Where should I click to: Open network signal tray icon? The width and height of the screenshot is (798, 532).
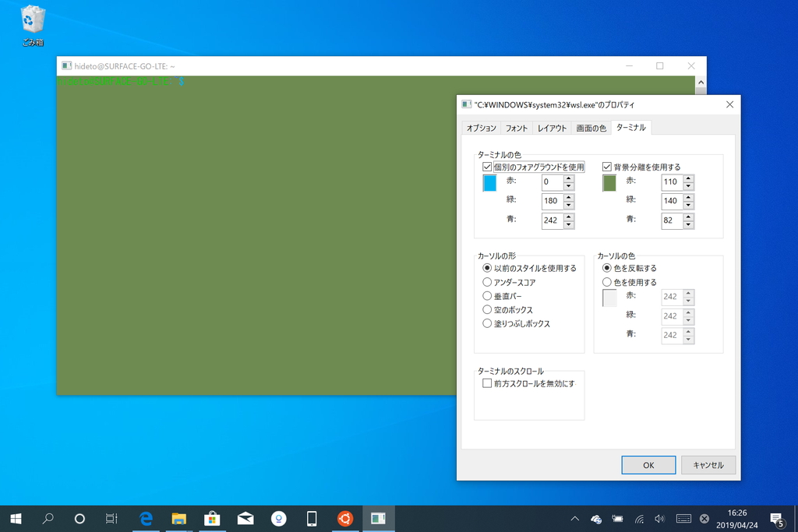tap(639, 519)
